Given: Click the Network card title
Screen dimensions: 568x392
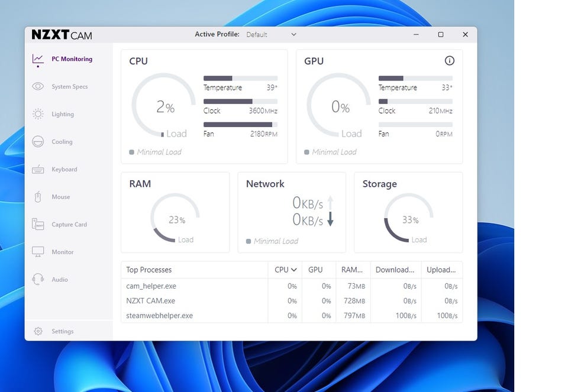Looking at the screenshot, I should pyautogui.click(x=265, y=184).
